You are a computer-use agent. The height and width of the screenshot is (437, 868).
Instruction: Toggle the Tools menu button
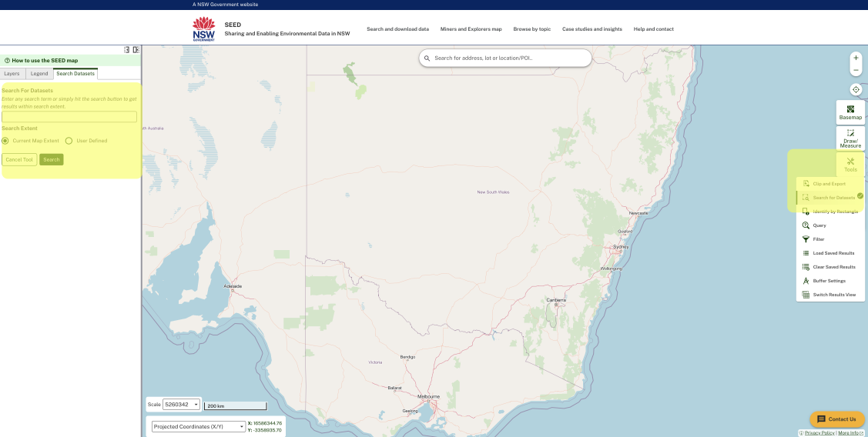click(850, 165)
